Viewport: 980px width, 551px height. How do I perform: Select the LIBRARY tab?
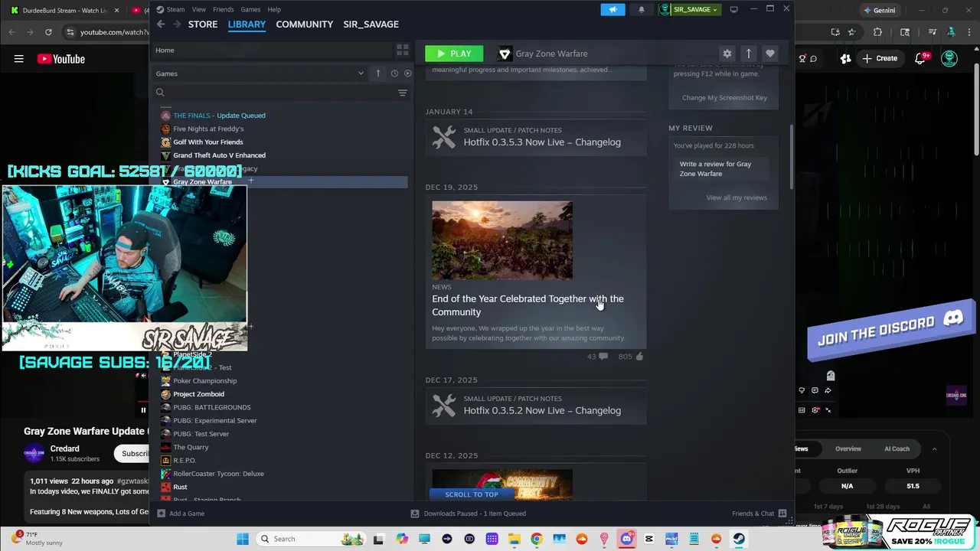247,24
